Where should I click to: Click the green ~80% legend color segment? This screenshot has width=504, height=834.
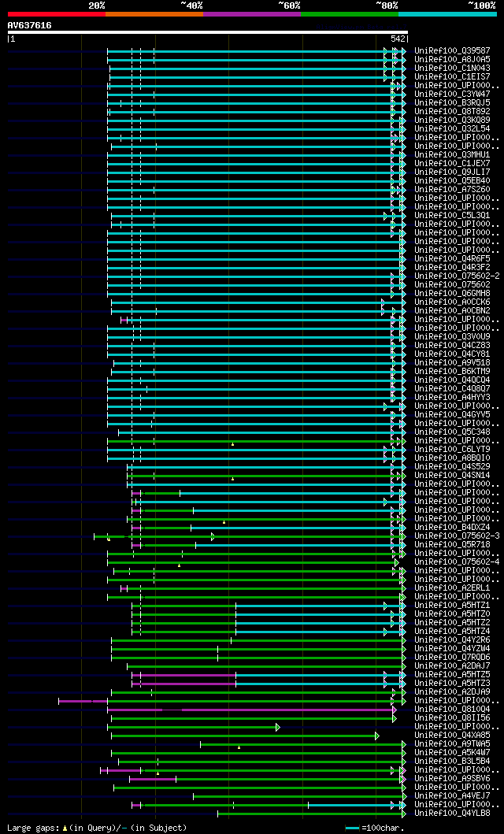coord(350,14)
